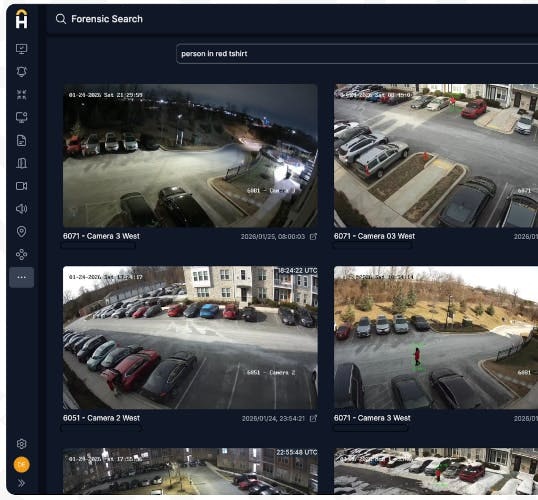
Task: Open the alarm bell alerts icon
Action: (22, 71)
